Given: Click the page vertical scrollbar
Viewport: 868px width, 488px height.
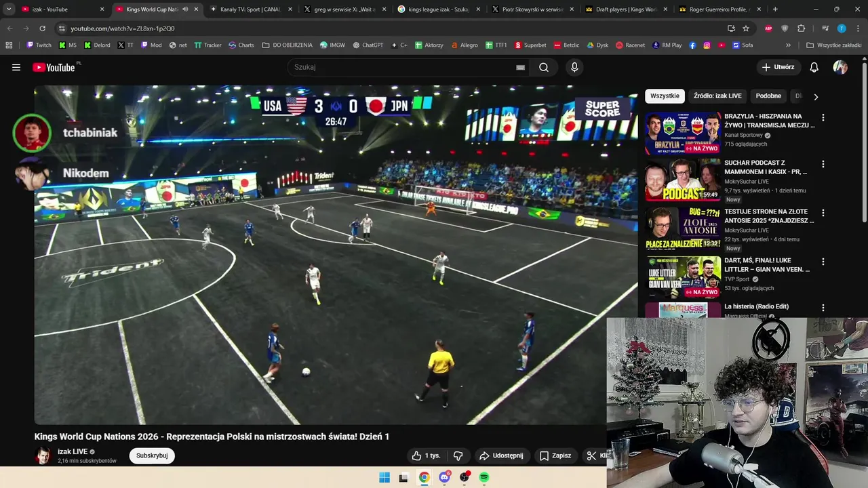Looking at the screenshot, I should [x=865, y=142].
